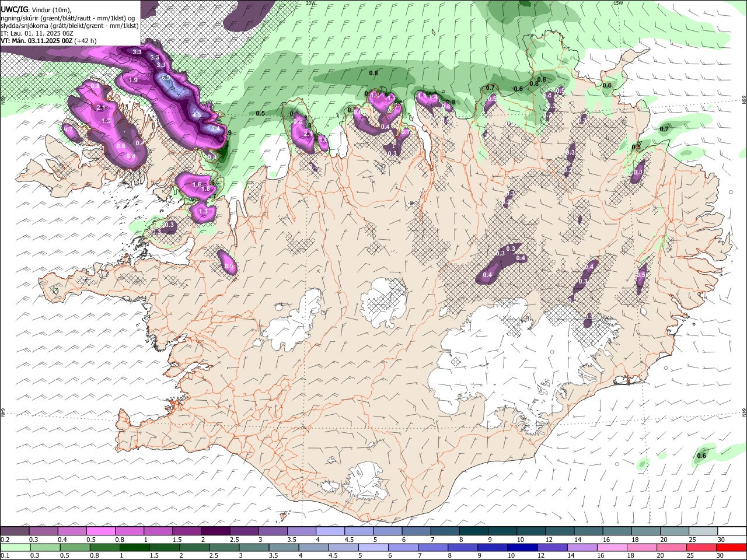Select violet rain swatch between 12 and 14
The width and height of the screenshot is (747, 560).
[552, 547]
